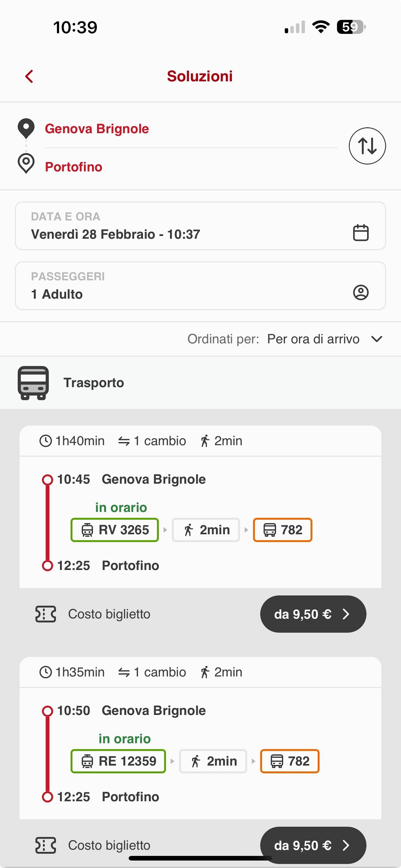Viewport: 401px width, 868px height.
Task: Edit the Genova Brignole departure field
Action: pyautogui.click(x=97, y=129)
